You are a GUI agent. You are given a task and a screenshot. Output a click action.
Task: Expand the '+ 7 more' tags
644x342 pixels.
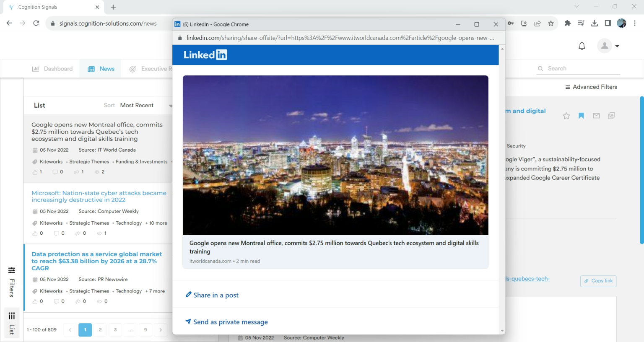155,291
